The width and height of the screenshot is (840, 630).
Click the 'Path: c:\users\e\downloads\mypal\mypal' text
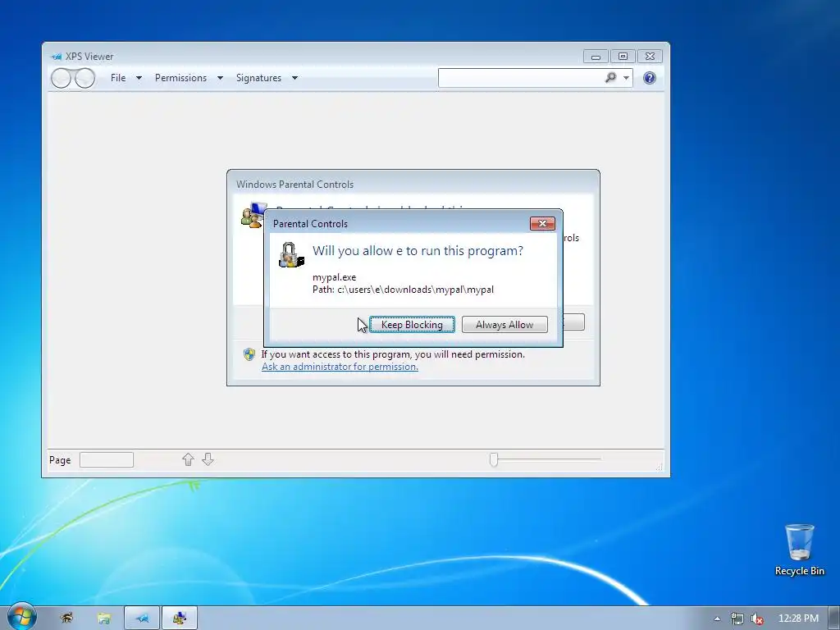(x=403, y=290)
